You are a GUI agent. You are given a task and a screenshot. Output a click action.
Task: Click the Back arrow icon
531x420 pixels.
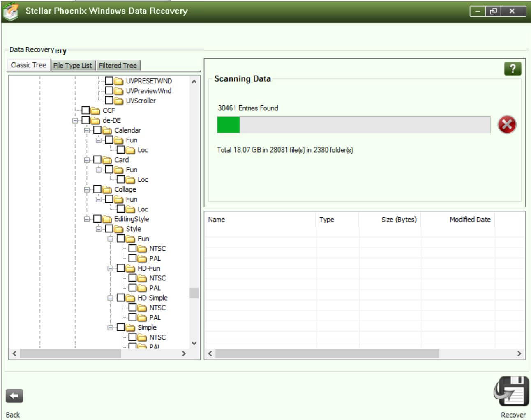coord(14,396)
